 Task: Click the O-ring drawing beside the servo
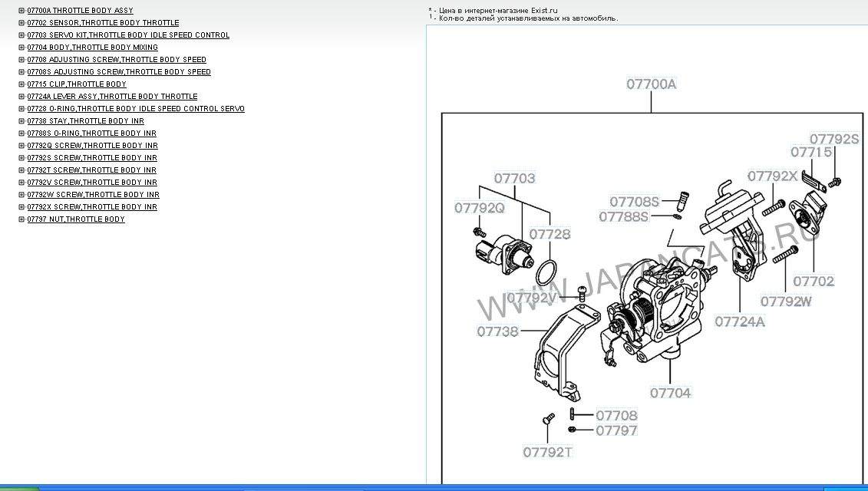pyautogui.click(x=546, y=272)
